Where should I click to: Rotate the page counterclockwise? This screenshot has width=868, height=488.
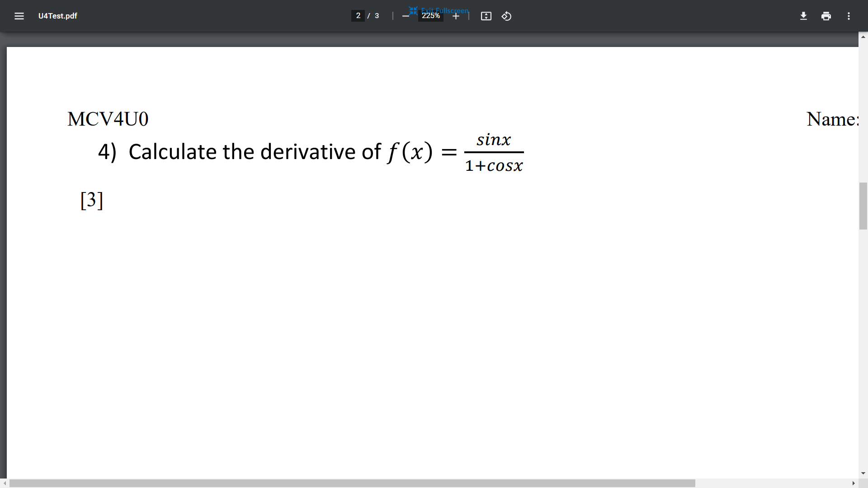point(506,16)
